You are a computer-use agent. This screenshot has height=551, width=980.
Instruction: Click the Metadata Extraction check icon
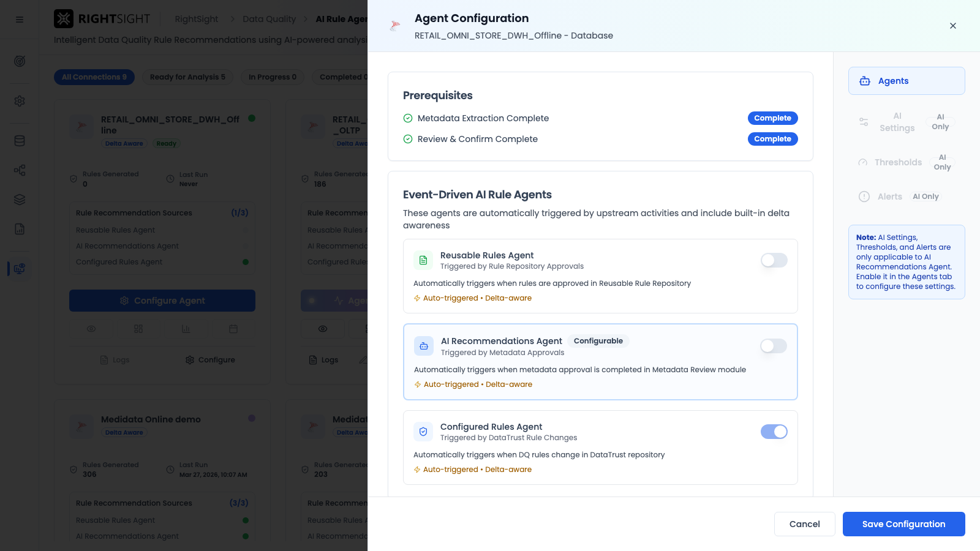pos(408,118)
